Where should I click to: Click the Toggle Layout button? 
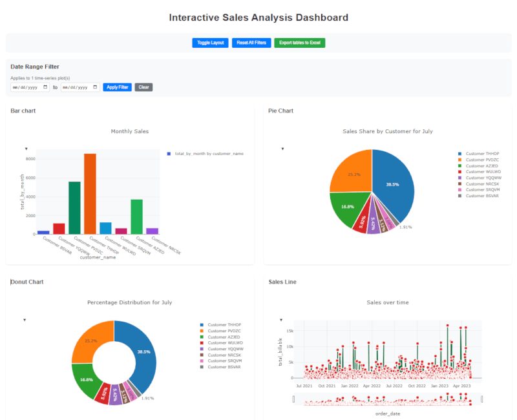(x=210, y=43)
